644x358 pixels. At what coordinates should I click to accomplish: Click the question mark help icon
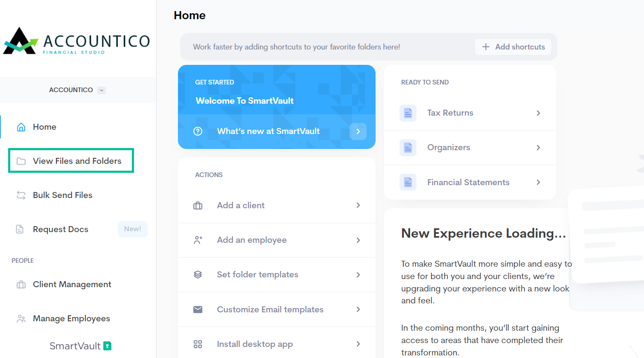coord(198,131)
